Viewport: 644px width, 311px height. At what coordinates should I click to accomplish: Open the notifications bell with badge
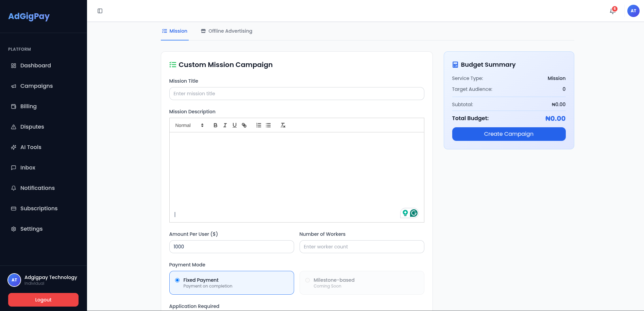coord(613,11)
